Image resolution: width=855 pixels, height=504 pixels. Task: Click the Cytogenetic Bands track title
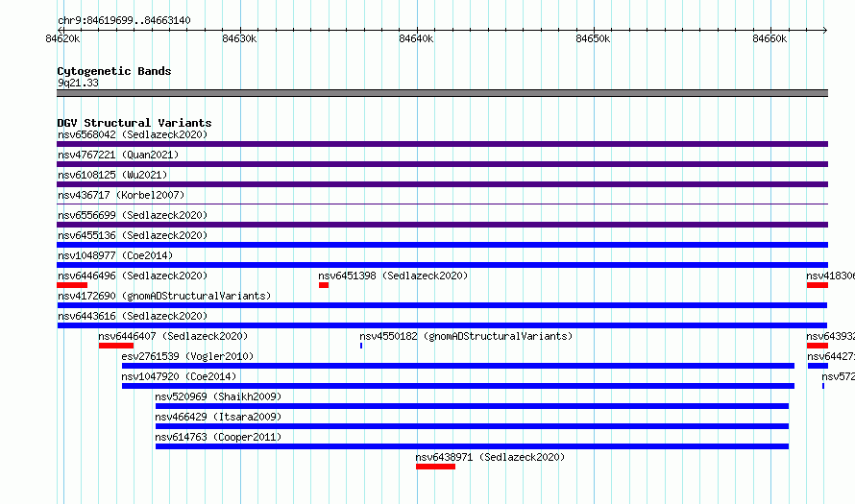point(114,71)
